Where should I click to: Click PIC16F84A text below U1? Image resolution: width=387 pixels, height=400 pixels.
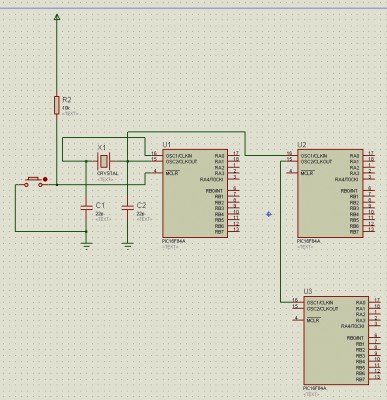[x=174, y=241]
